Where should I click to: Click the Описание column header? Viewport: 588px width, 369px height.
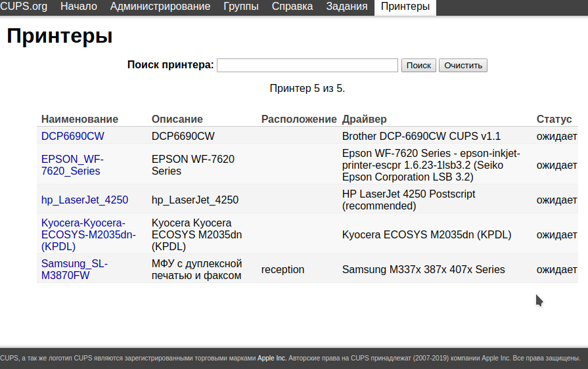tap(177, 119)
